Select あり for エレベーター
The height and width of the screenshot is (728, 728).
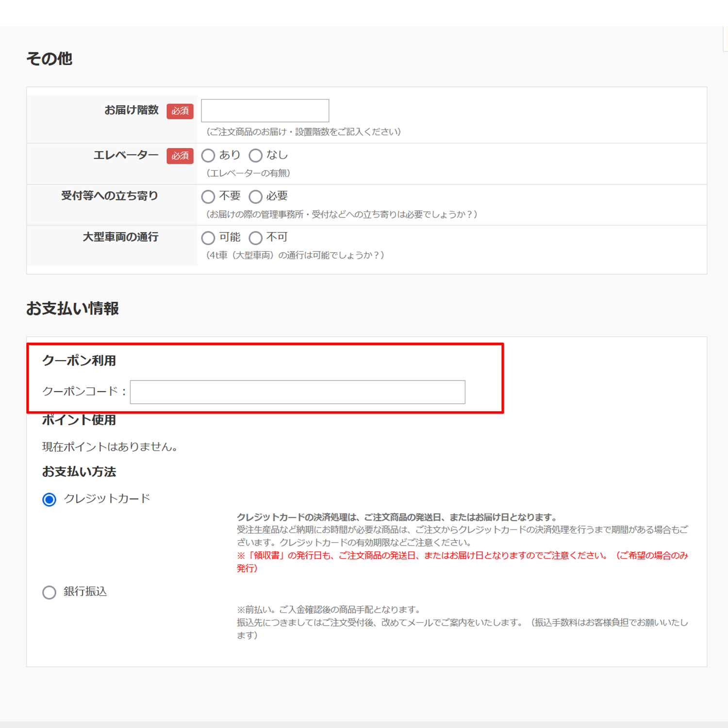[208, 155]
